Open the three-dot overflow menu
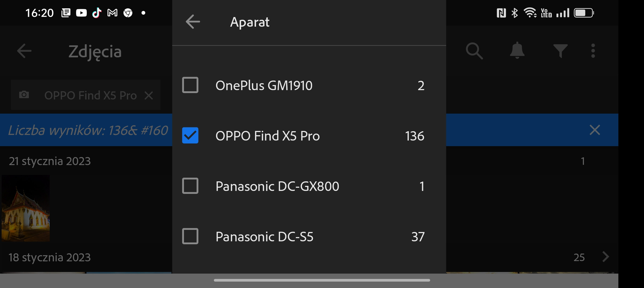 pyautogui.click(x=593, y=51)
